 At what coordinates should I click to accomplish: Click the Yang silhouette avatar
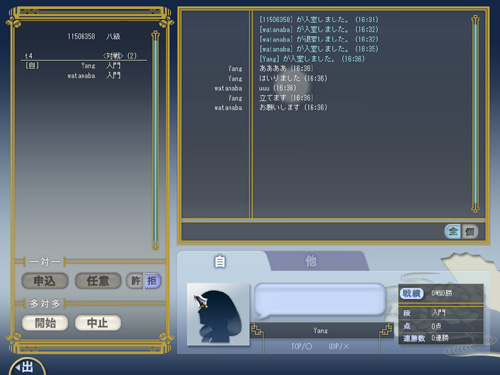218,314
